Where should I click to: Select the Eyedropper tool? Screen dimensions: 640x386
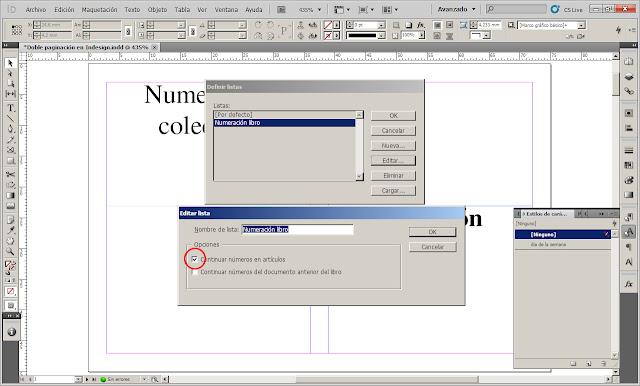click(x=11, y=231)
